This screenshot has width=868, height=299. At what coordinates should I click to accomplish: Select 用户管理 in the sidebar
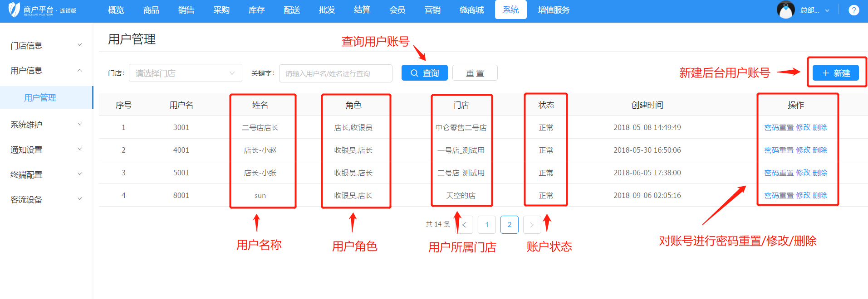click(x=40, y=97)
